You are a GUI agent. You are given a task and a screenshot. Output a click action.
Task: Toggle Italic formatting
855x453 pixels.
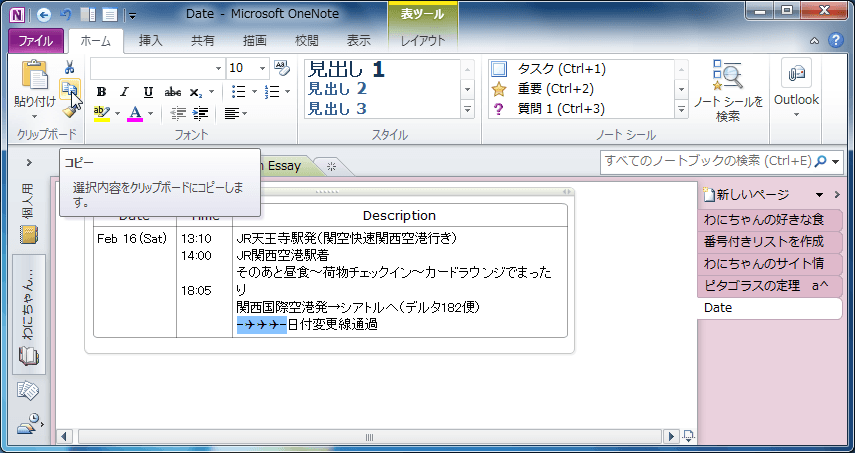125,92
